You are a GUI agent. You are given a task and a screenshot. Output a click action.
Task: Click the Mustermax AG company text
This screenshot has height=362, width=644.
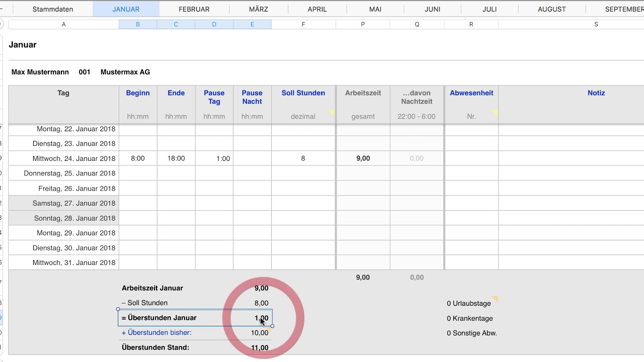[125, 72]
